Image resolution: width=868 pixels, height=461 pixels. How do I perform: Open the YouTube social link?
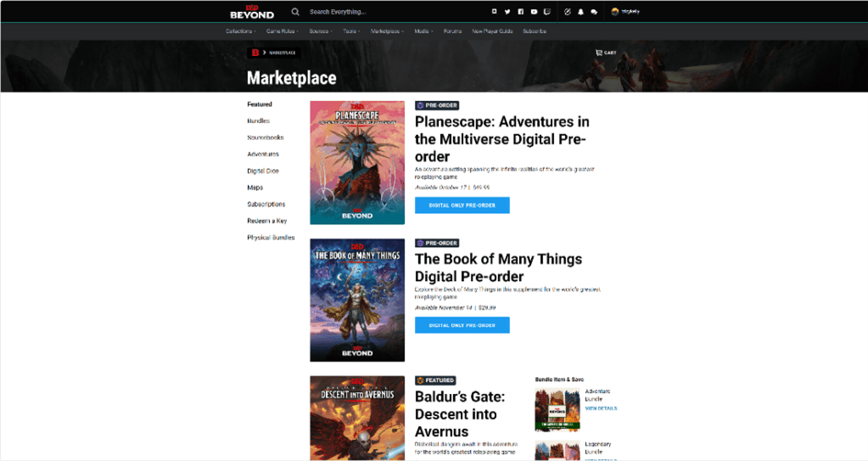[534, 12]
